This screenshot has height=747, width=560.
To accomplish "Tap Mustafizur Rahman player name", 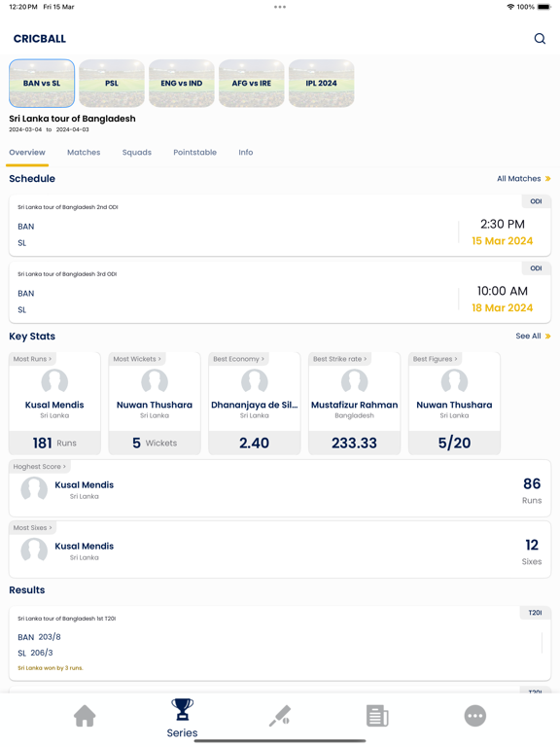I will (354, 405).
